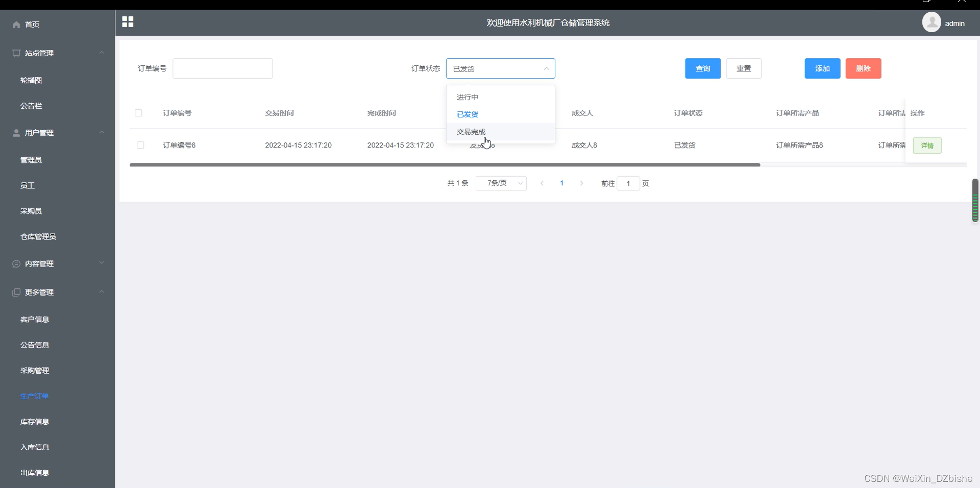Open 生产订单 in the sidebar
980x488 pixels.
pyautogui.click(x=35, y=396)
